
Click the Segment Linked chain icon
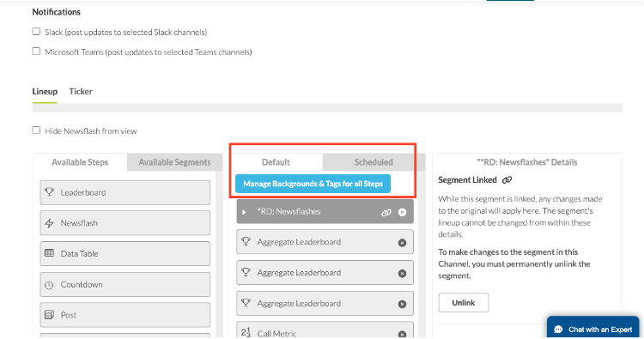[x=507, y=179]
